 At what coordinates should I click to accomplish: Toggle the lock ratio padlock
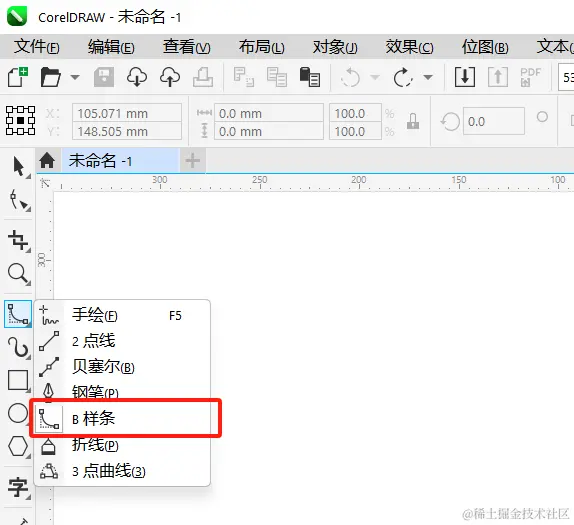coord(413,121)
